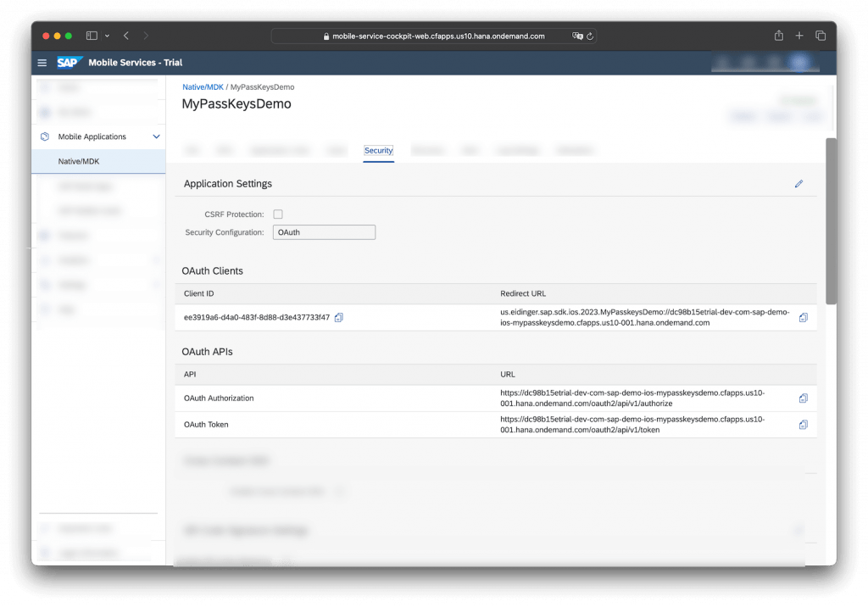Click the API column header
This screenshot has width=868, height=607.
pos(190,375)
